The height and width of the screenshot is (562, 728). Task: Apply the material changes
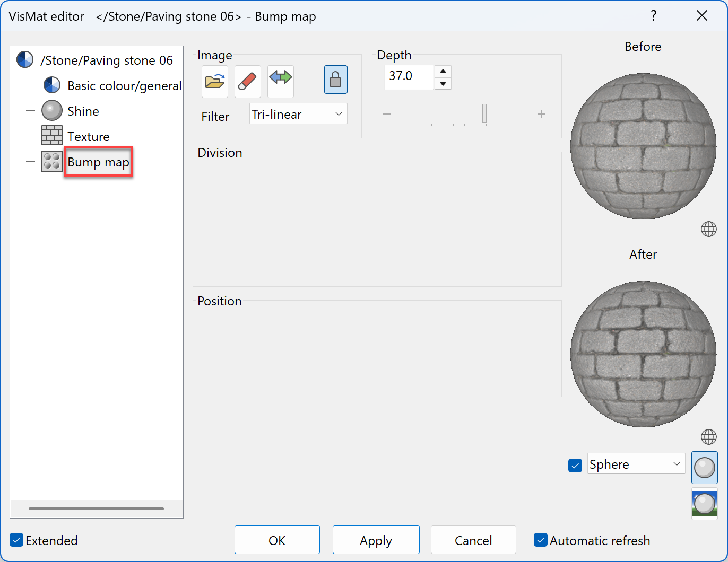[376, 540]
